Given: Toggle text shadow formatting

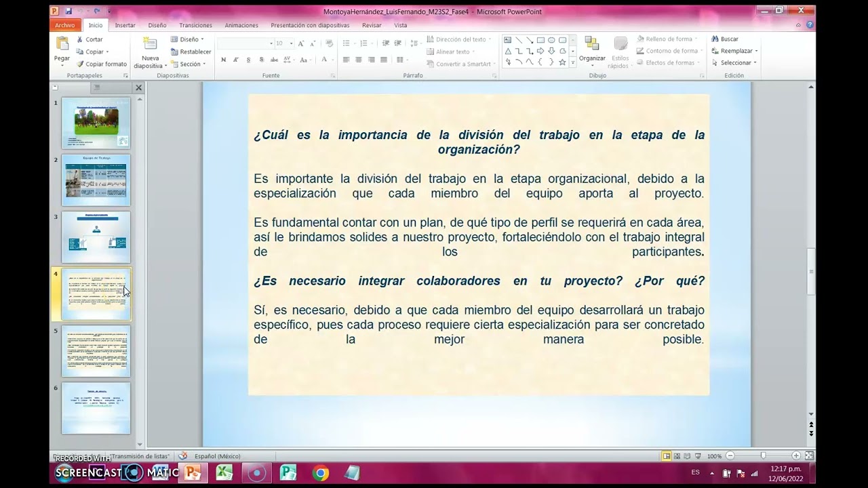Looking at the screenshot, I should pyautogui.click(x=262, y=60).
